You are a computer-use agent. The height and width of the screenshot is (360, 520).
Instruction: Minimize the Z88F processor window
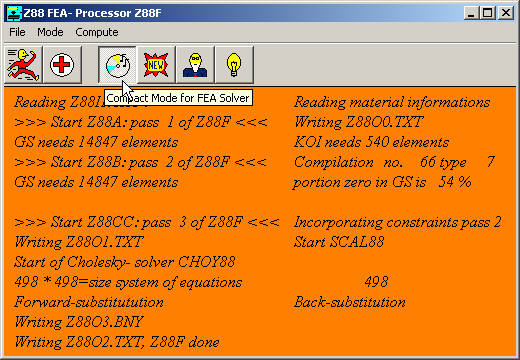pos(471,13)
